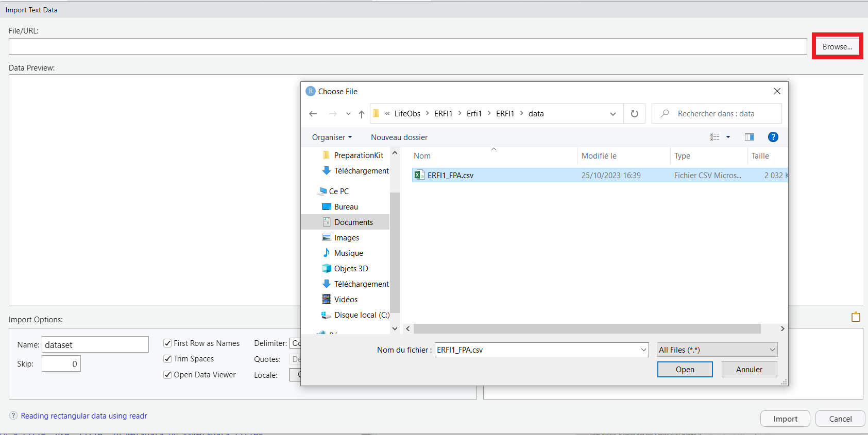
Task: Refresh the current folder listing
Action: click(635, 114)
